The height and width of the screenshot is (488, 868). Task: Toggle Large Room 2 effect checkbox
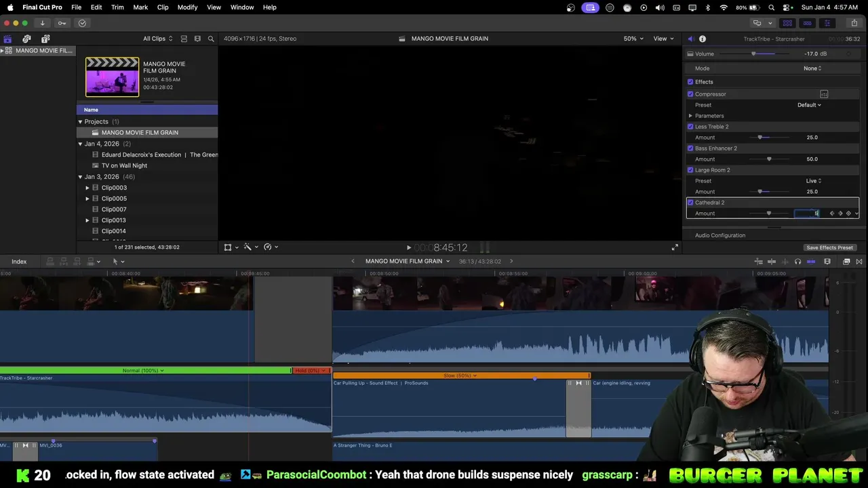click(x=690, y=170)
